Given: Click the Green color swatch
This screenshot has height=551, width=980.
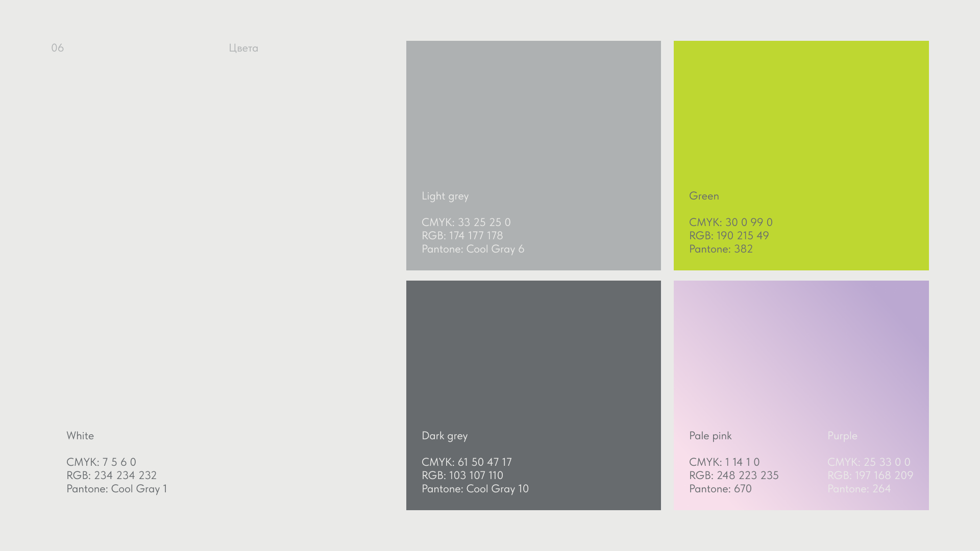Looking at the screenshot, I should click(x=801, y=117).
